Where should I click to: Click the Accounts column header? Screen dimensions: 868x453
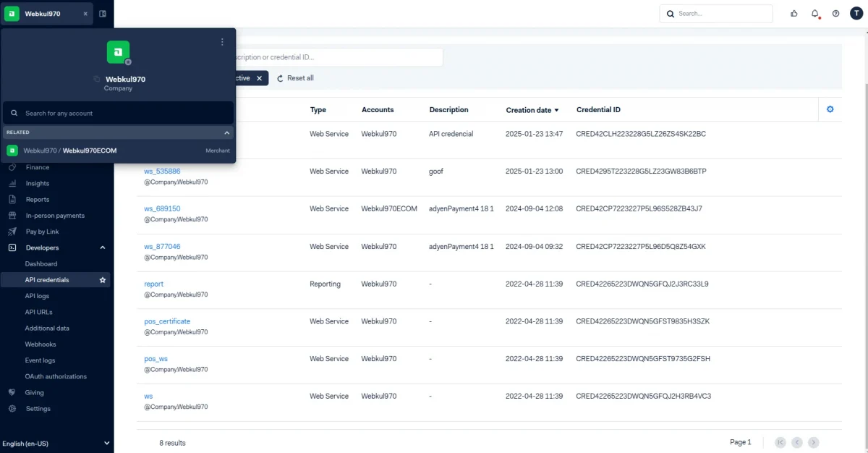[x=378, y=110]
